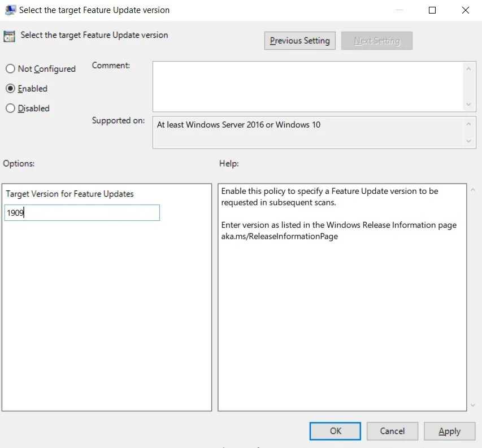Choose the Disabled radio option
The width and height of the screenshot is (482, 448).
(10, 108)
